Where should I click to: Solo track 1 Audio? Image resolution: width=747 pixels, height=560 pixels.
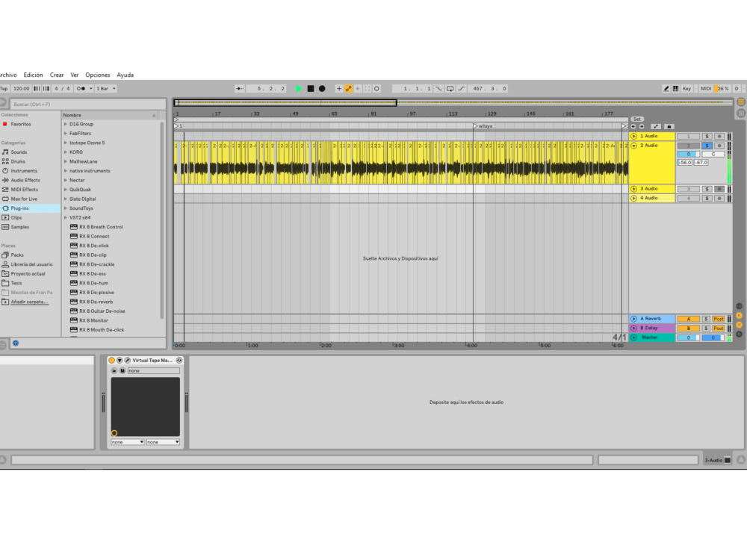tap(707, 136)
